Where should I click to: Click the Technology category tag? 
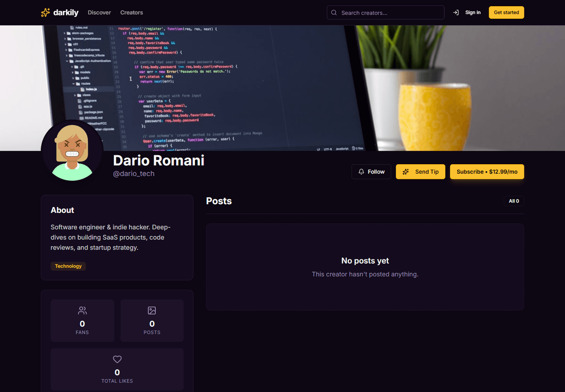click(x=68, y=266)
